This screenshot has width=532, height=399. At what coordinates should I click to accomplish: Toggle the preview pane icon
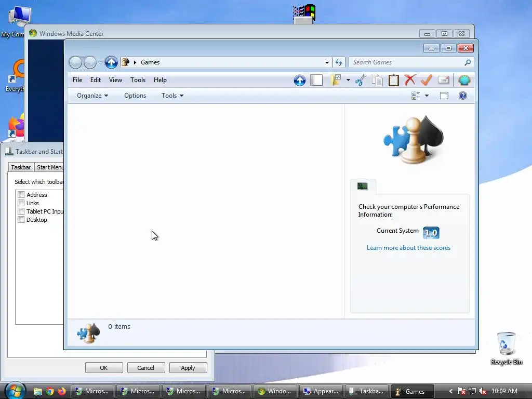coord(444,96)
